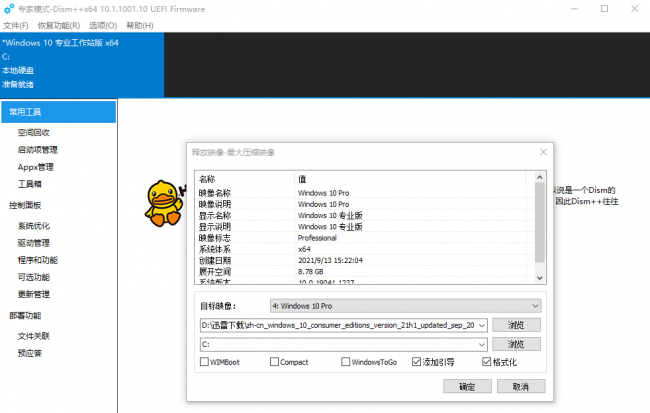This screenshot has width=650, height=413.
Task: Select the 映像标志 Professional row
Action: pos(364,238)
